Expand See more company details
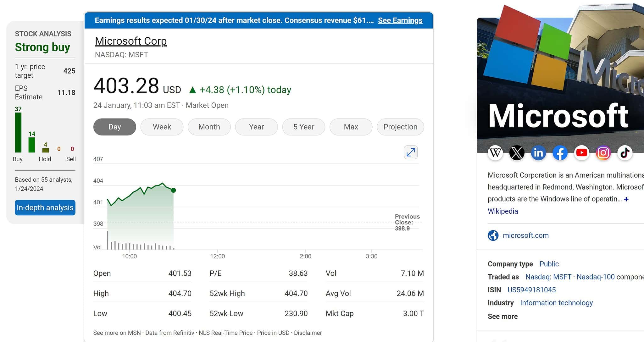This screenshot has width=644, height=342. (502, 316)
